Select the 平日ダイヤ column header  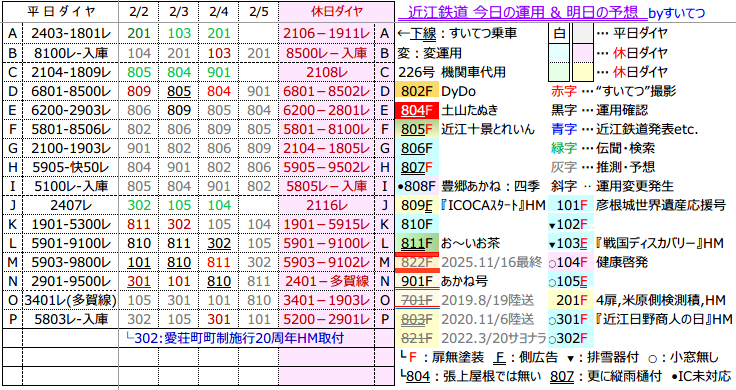[x=61, y=12]
